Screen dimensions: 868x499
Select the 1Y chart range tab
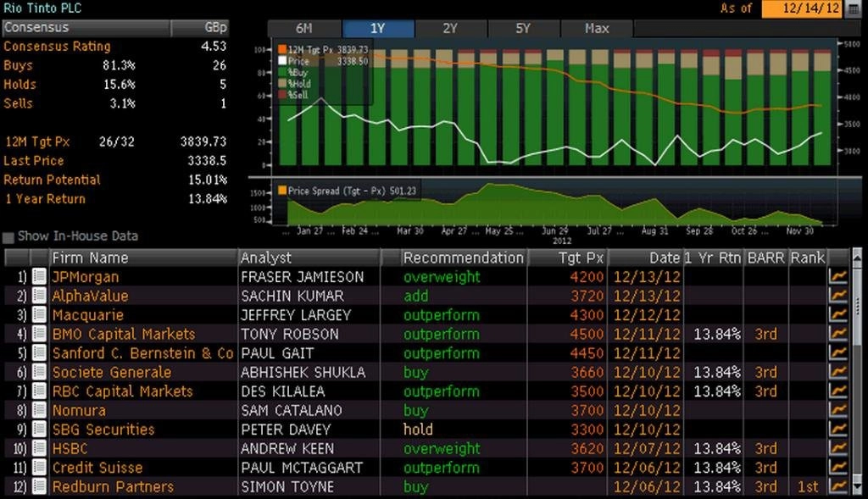coord(377,28)
